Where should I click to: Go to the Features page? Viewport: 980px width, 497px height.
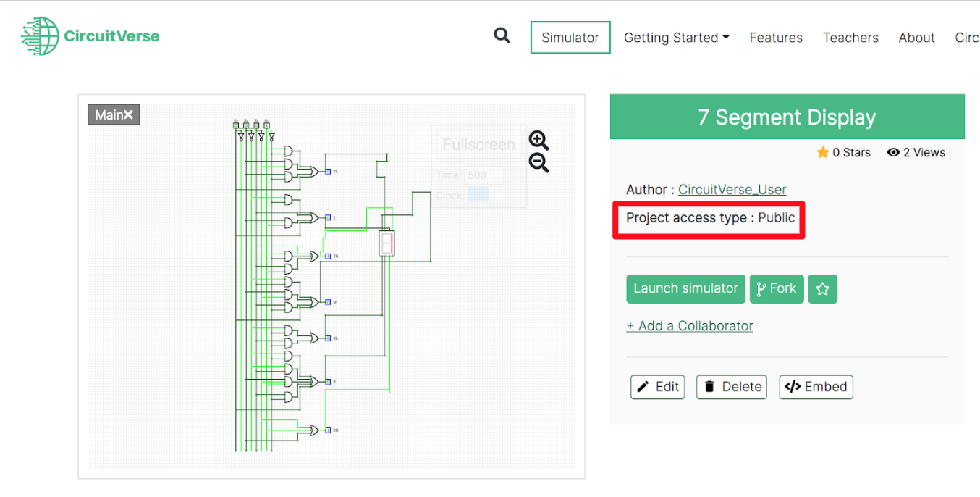click(x=776, y=38)
